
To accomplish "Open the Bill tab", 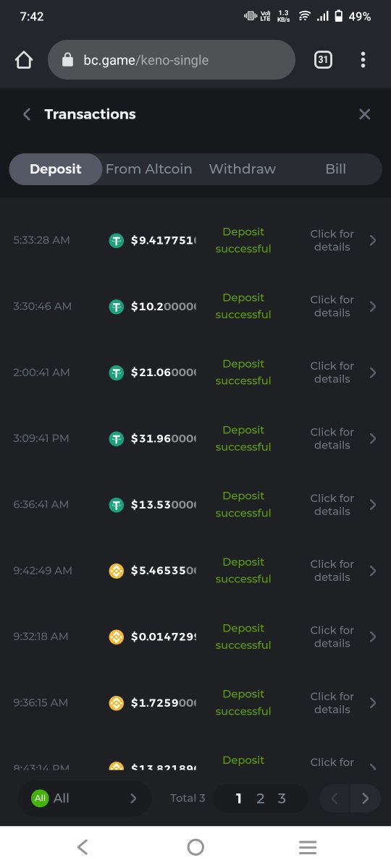I will [x=335, y=169].
